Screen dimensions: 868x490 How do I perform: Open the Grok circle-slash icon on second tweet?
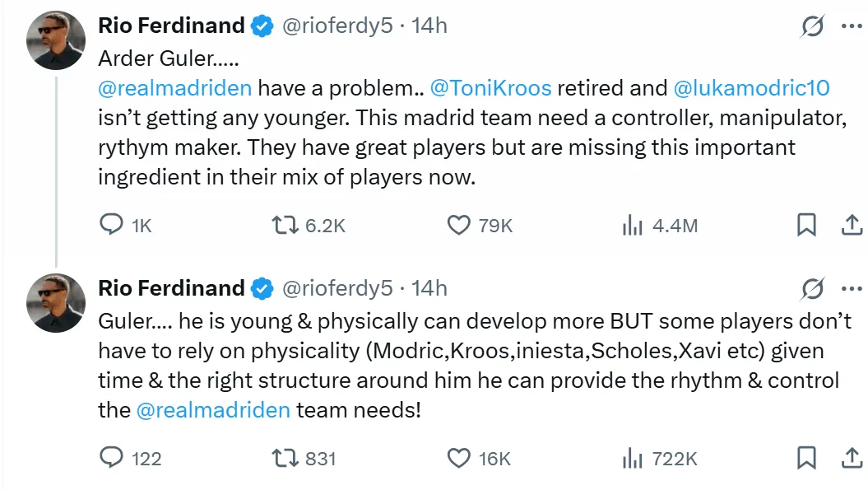pyautogui.click(x=812, y=289)
